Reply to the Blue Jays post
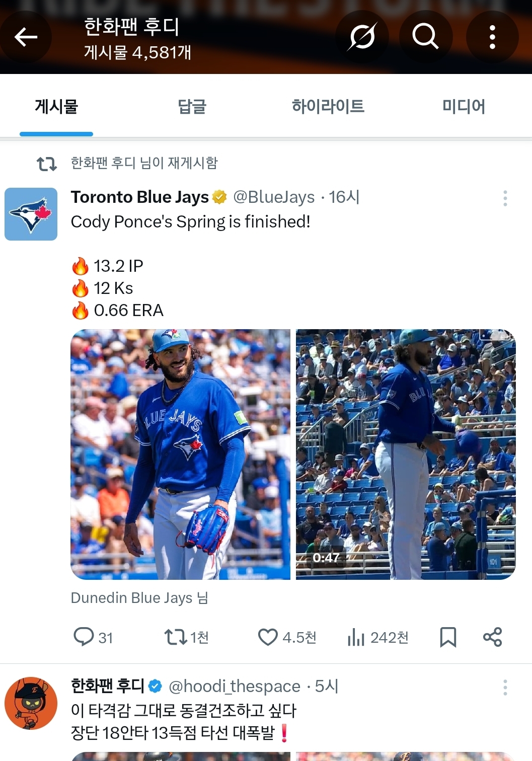Viewport: 532px width, 761px height. tap(84, 637)
